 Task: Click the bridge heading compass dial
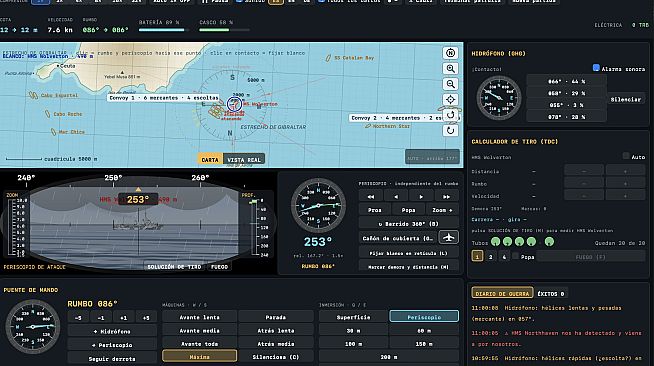pyautogui.click(x=33, y=327)
